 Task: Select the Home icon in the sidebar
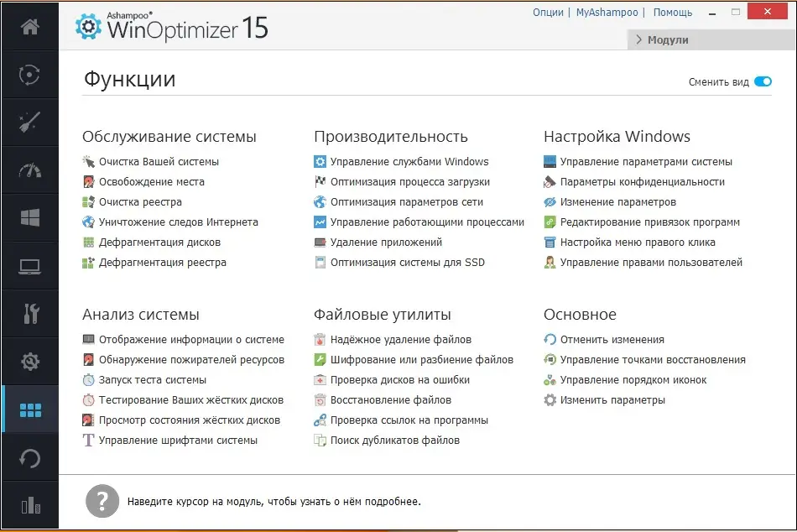29,26
